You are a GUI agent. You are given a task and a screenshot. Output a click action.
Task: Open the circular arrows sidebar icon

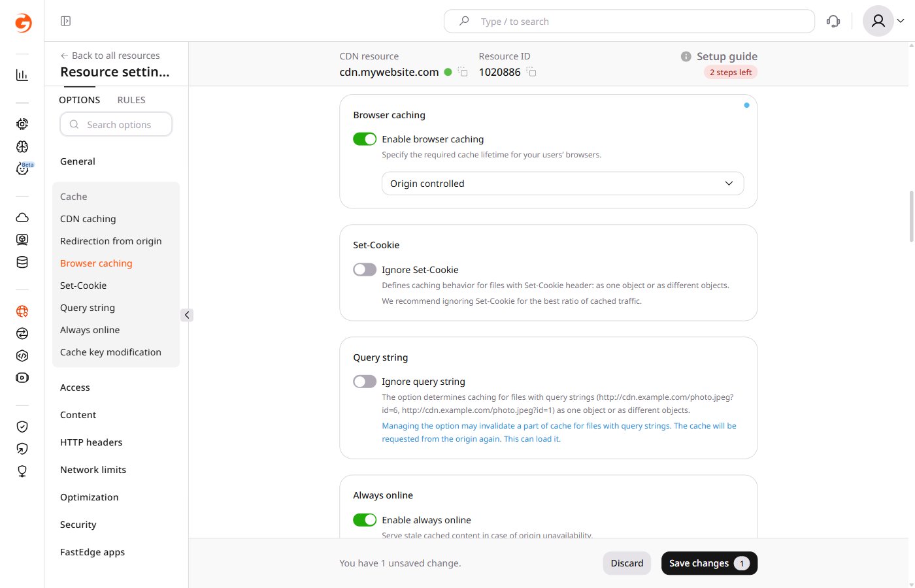click(x=22, y=333)
